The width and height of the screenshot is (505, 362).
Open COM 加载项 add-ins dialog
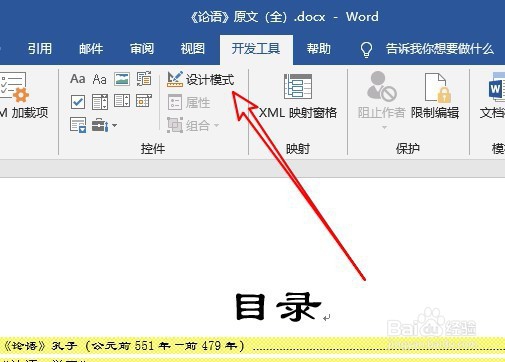click(x=24, y=96)
